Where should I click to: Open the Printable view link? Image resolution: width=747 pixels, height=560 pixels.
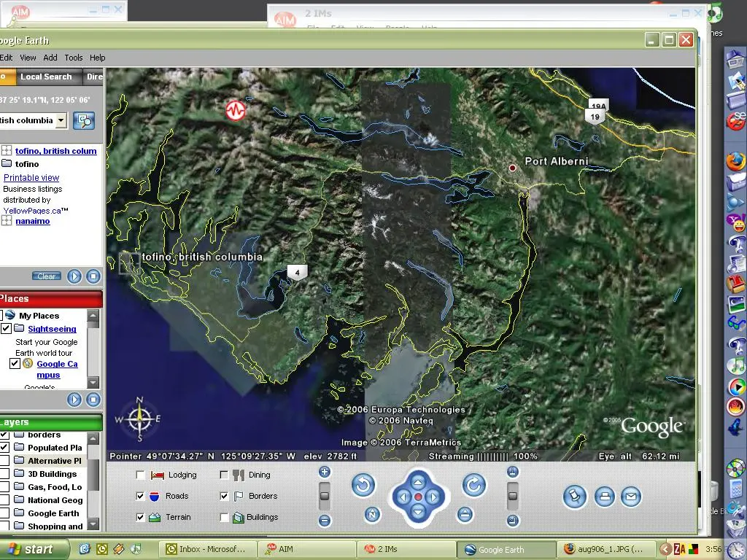point(31,178)
